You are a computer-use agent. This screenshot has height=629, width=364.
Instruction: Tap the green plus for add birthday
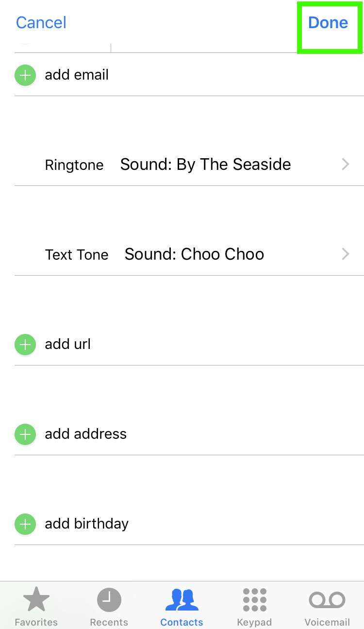(x=25, y=524)
